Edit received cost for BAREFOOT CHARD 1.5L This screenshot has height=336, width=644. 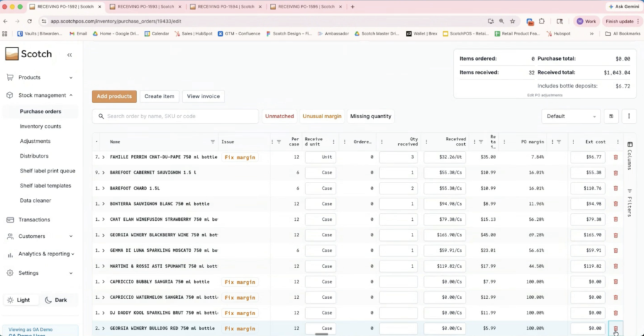tap(445, 188)
